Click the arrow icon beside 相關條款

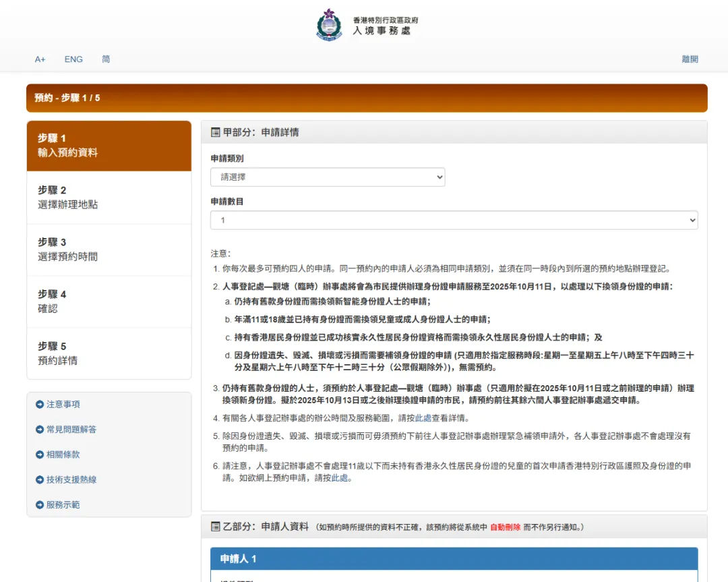[40, 455]
